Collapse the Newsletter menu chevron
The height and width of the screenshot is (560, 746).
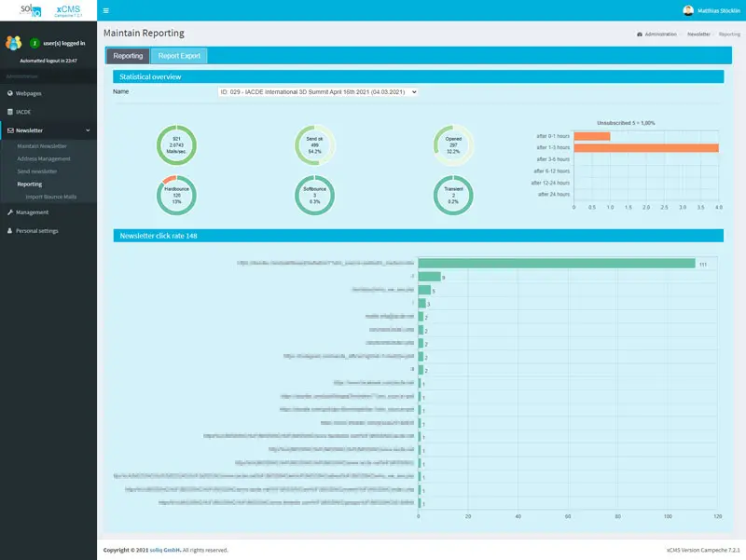[x=88, y=130]
